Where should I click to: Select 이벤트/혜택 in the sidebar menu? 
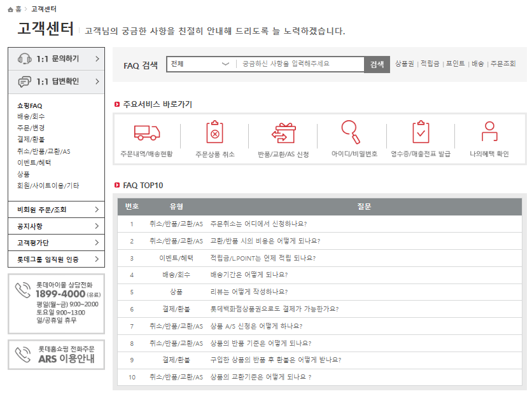coord(34,163)
